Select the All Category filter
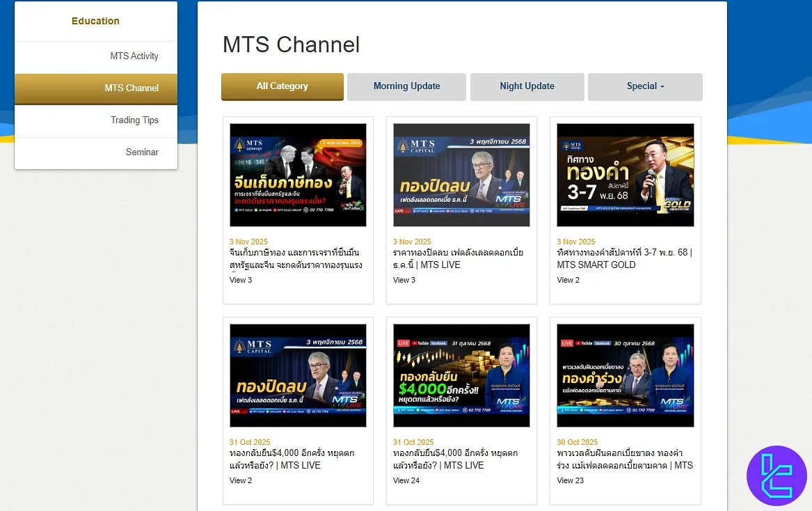 (x=282, y=86)
